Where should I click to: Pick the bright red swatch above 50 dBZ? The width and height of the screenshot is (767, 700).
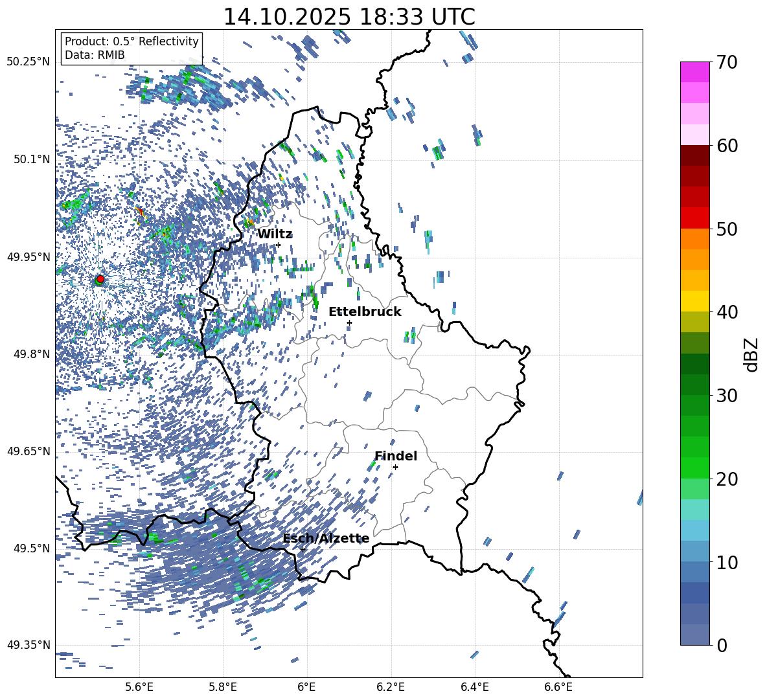point(695,218)
